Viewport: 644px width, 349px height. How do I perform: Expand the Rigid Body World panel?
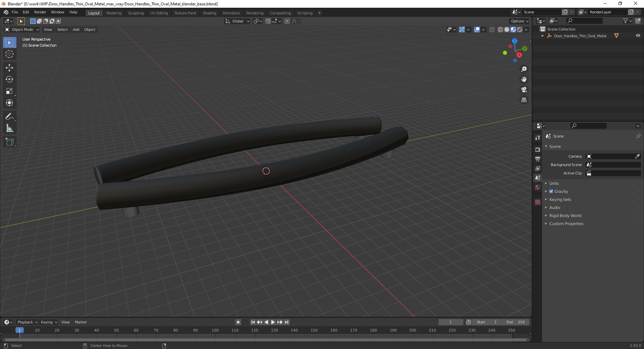coord(565,215)
